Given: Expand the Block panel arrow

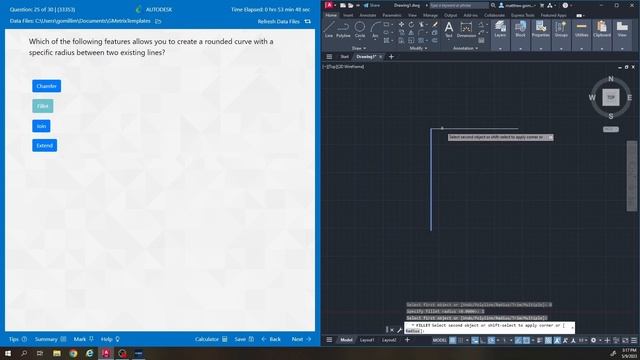Looking at the screenshot, I should (x=520, y=49).
